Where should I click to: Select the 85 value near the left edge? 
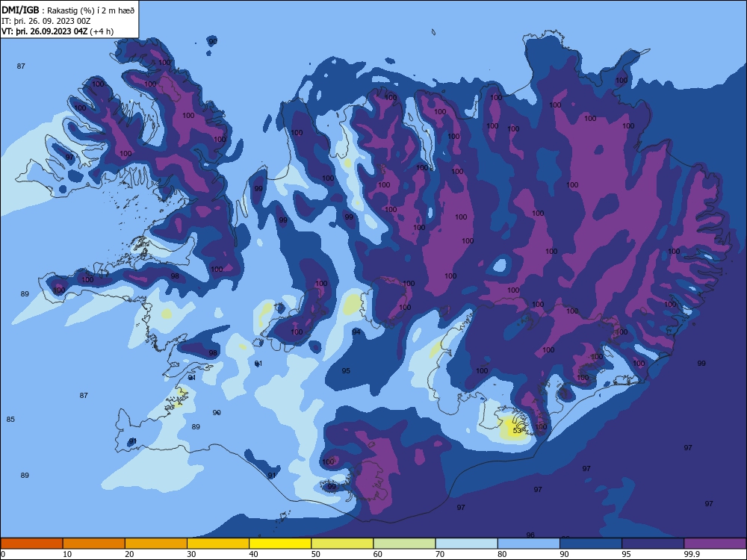pos(10,420)
